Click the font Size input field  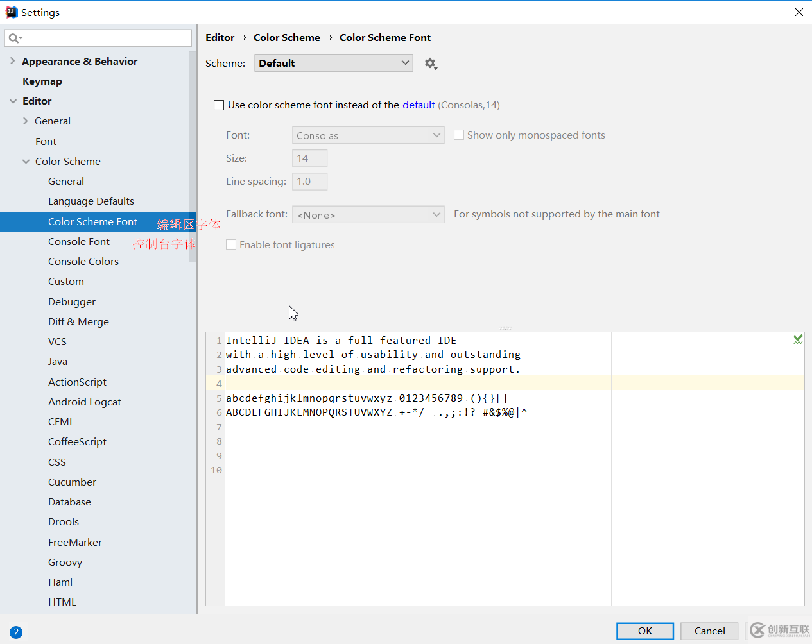point(309,158)
